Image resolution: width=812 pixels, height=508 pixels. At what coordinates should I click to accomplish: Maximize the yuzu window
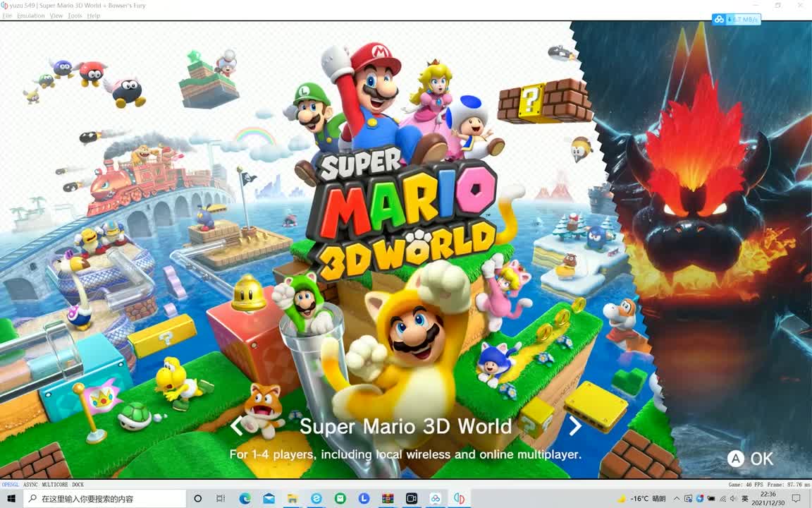pyautogui.click(x=778, y=5)
